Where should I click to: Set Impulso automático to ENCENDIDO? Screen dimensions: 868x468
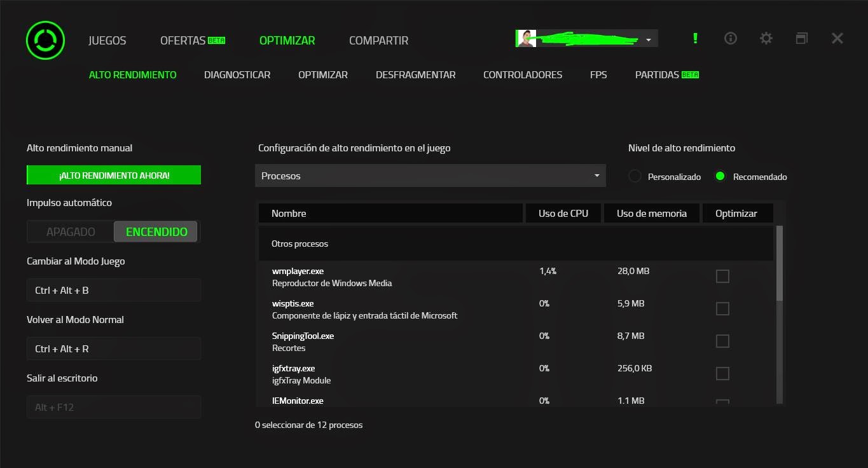[156, 231]
